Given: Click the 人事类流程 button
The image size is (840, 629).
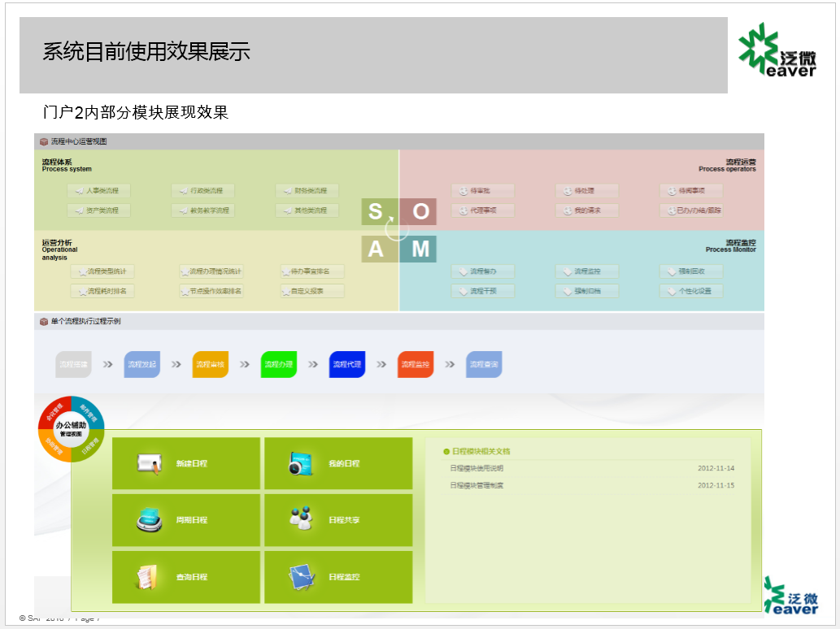Looking at the screenshot, I should point(99,191).
